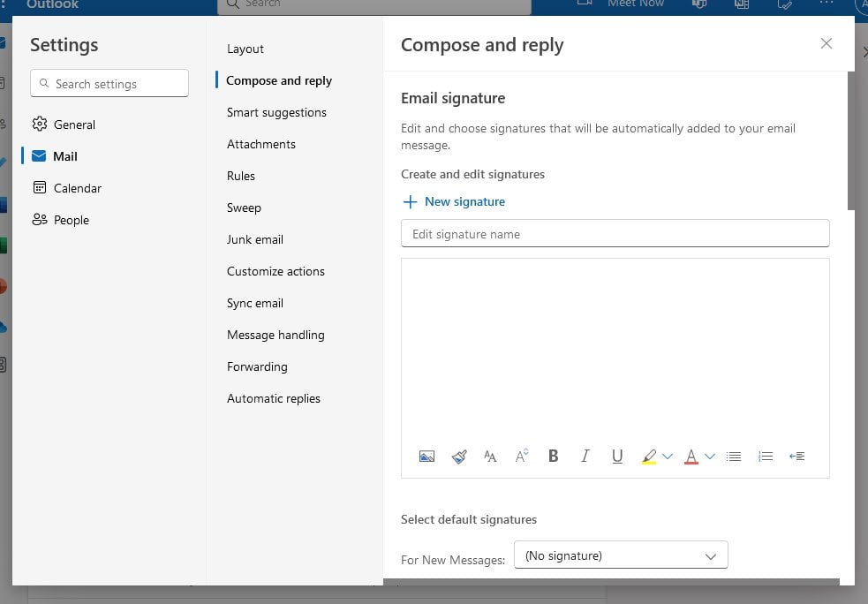Apply italic formatting in signature editor
Viewport: 868px width, 604px height.
tap(585, 456)
